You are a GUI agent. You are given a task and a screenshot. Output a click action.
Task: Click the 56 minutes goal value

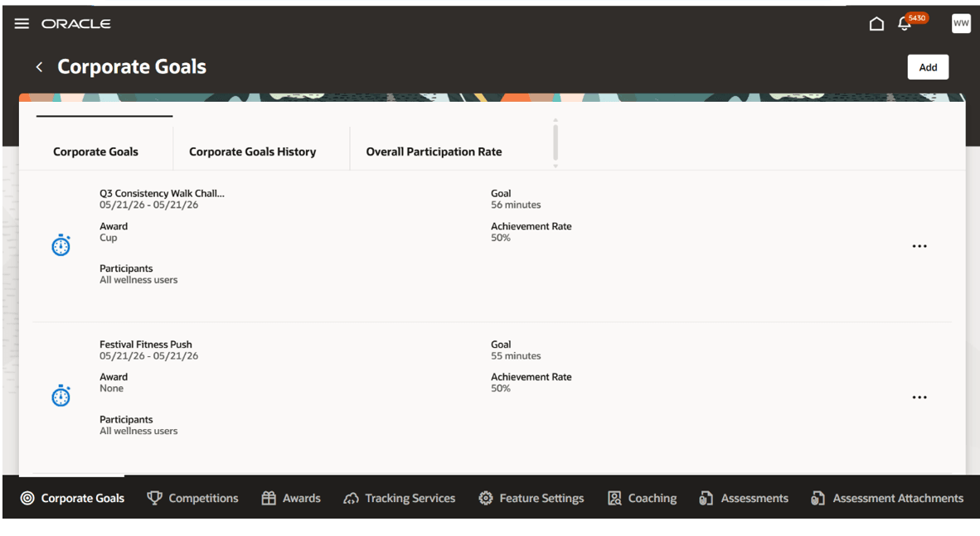tap(516, 205)
